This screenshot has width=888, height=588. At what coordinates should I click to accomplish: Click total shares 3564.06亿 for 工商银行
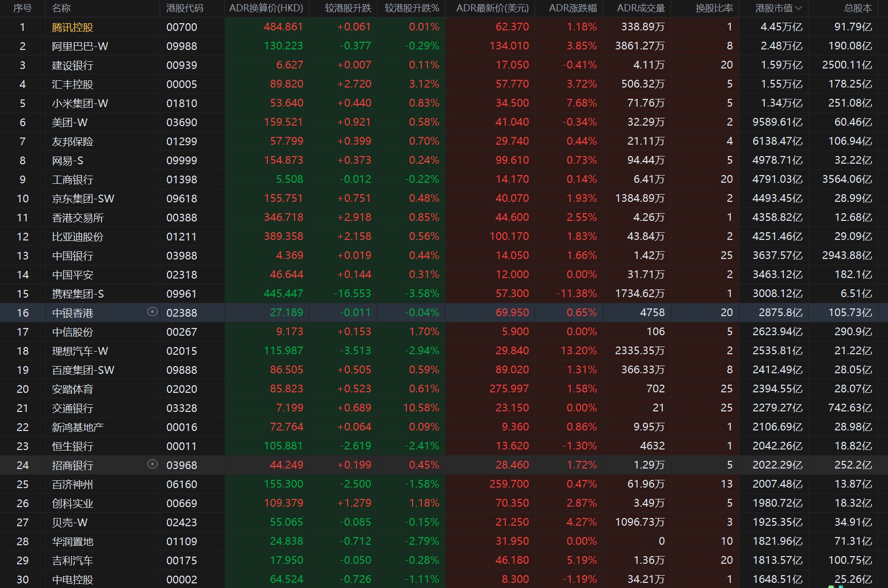tap(847, 179)
